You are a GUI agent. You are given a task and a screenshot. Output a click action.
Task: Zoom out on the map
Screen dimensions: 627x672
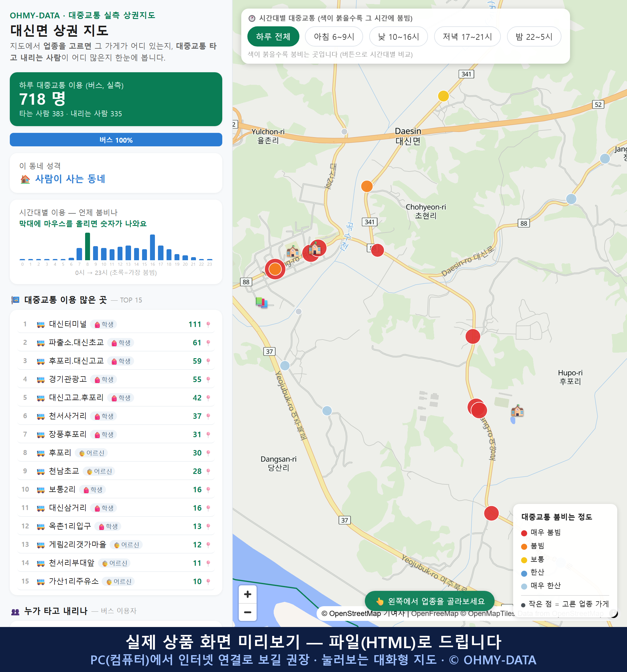click(x=247, y=612)
